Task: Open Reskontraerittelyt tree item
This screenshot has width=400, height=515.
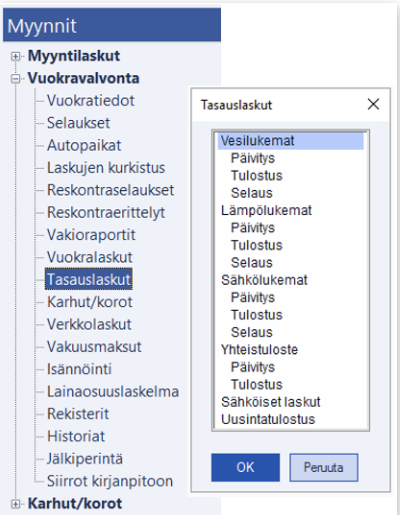Action: pos(106,212)
